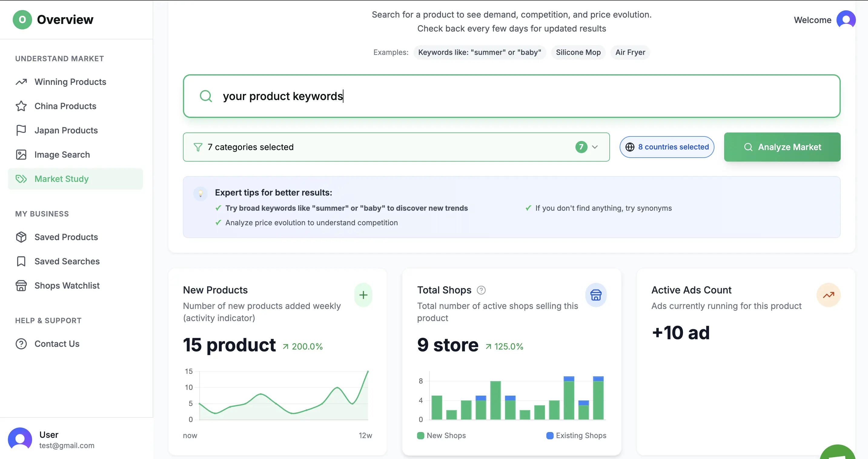868x459 pixels.
Task: Open Japan Products section
Action: tap(66, 130)
